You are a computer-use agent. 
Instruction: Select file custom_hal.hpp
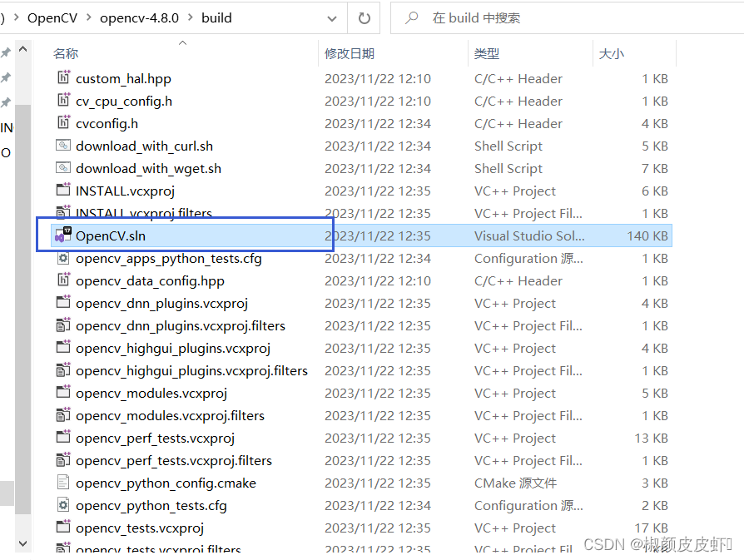tap(123, 79)
